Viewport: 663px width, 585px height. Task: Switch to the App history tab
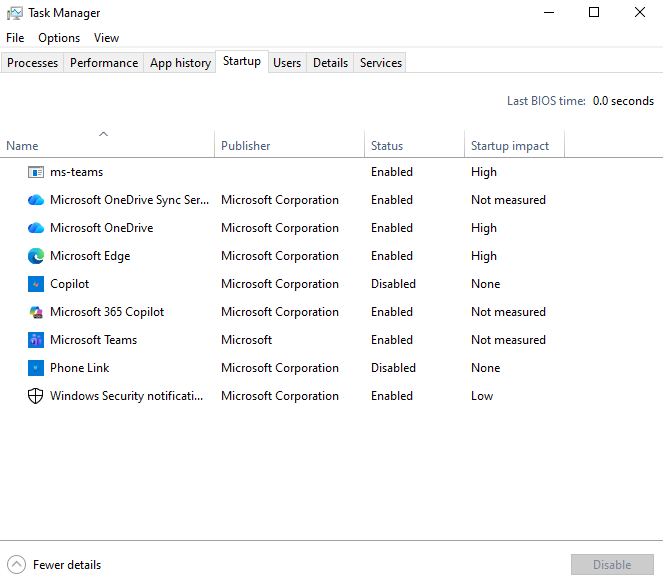coord(180,63)
